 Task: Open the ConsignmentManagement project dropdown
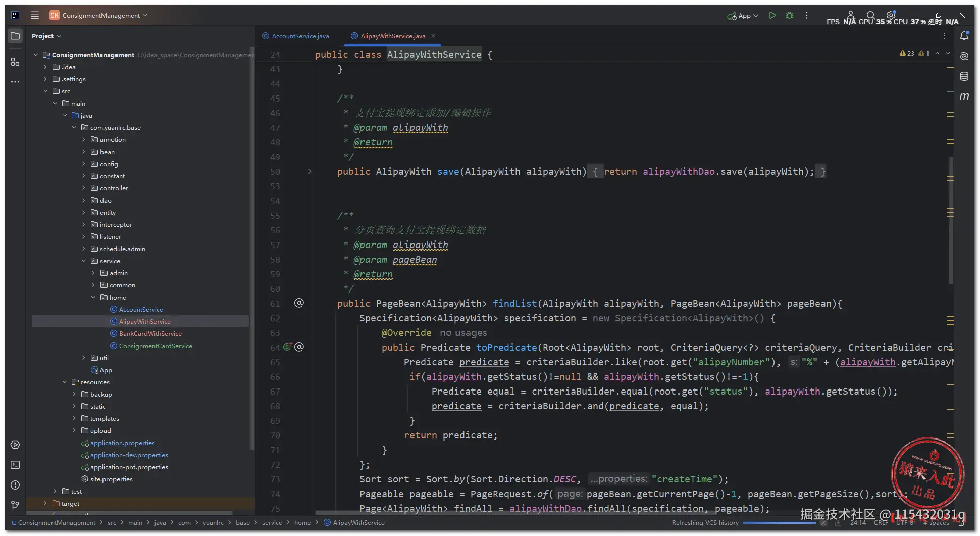tap(98, 15)
